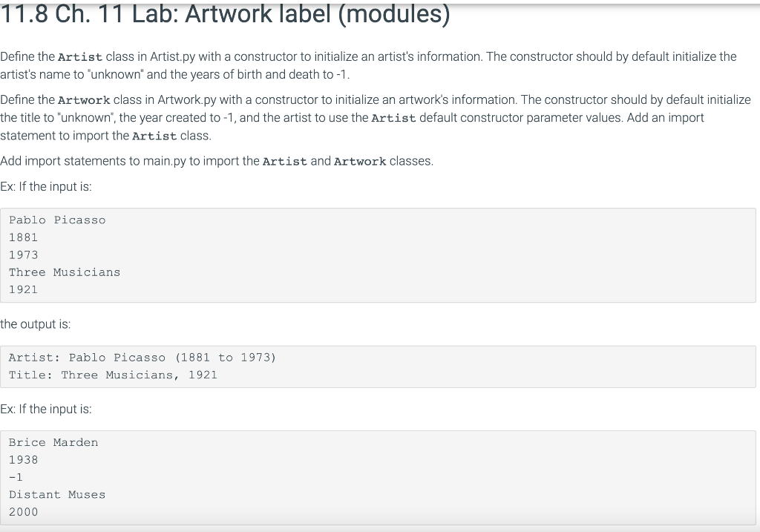This screenshot has width=760, height=532.
Task: Click the '1938' input line
Action: [23, 460]
